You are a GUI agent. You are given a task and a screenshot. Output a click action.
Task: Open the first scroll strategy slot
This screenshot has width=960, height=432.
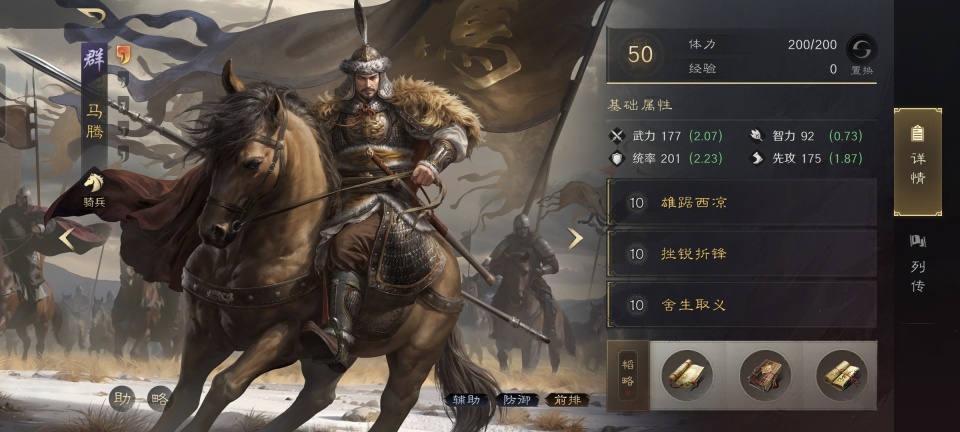[x=687, y=375]
